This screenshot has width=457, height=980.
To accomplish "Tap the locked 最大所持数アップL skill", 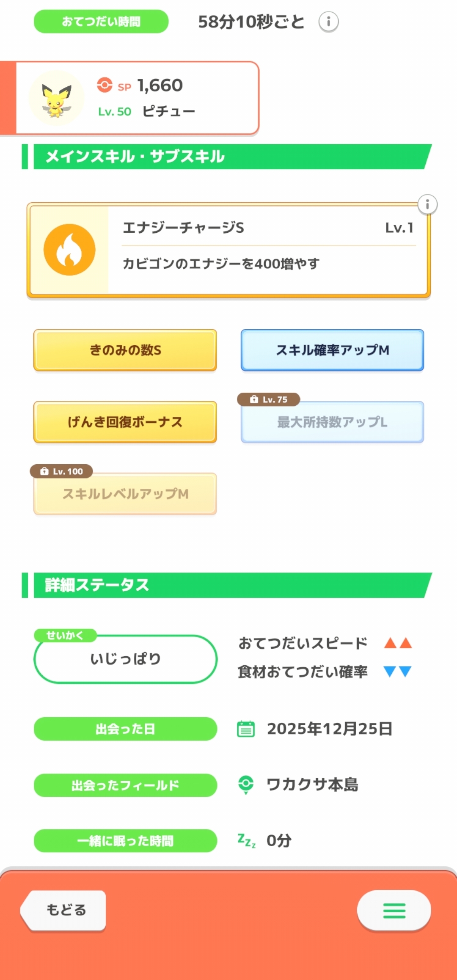I will [x=332, y=422].
